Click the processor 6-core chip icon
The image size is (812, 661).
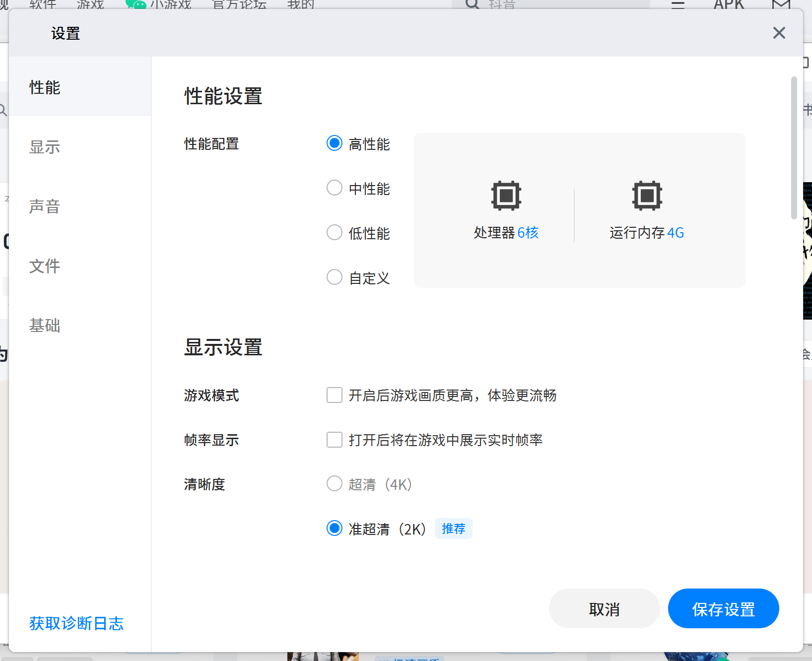tap(506, 196)
